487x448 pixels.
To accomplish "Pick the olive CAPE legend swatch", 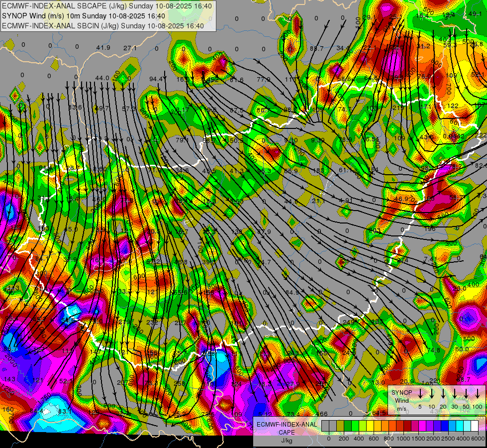I will tap(340, 426).
